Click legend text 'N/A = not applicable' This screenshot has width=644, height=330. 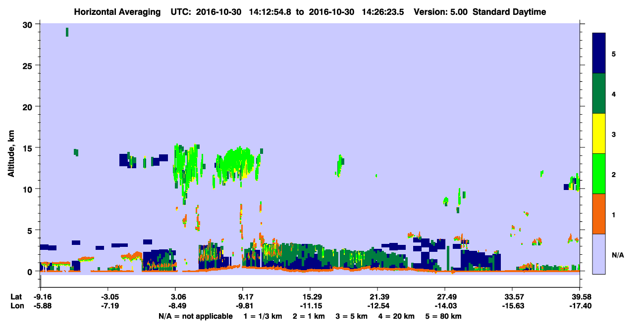196,316
